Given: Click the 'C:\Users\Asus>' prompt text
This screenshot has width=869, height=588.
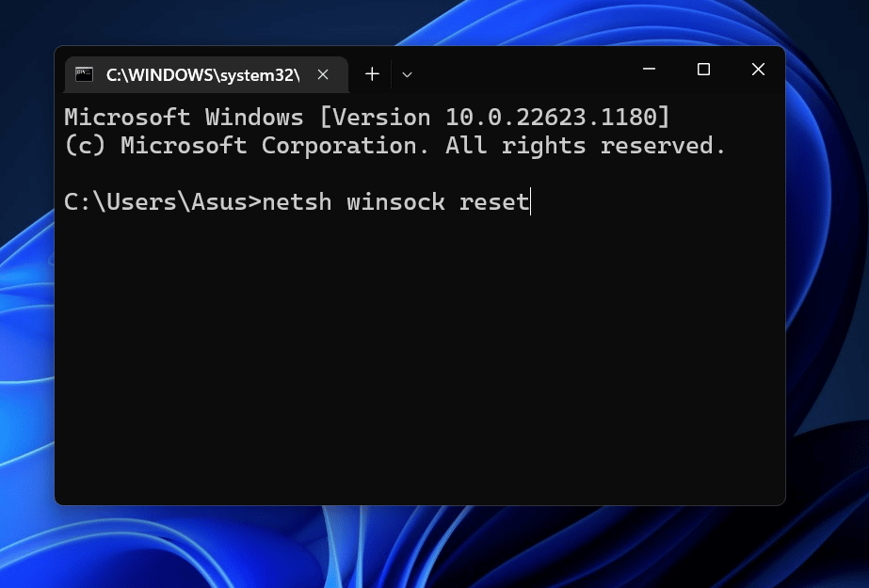Looking at the screenshot, I should (162, 202).
